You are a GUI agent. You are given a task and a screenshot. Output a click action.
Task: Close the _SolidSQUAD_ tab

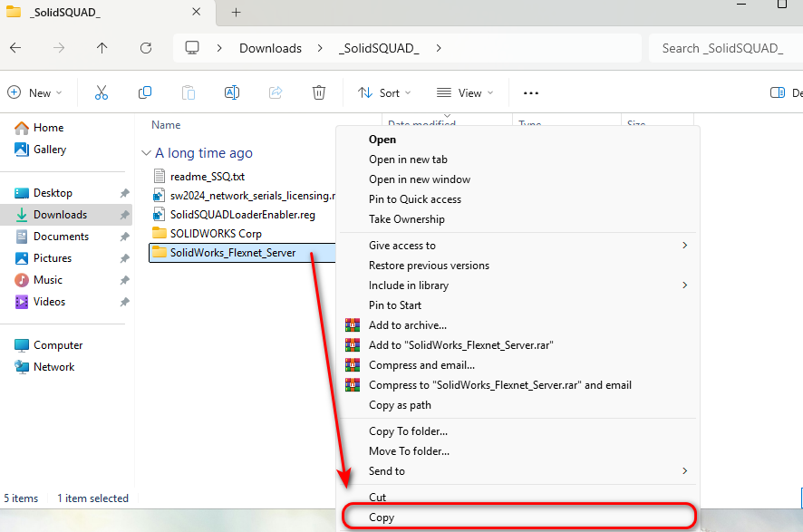196,12
